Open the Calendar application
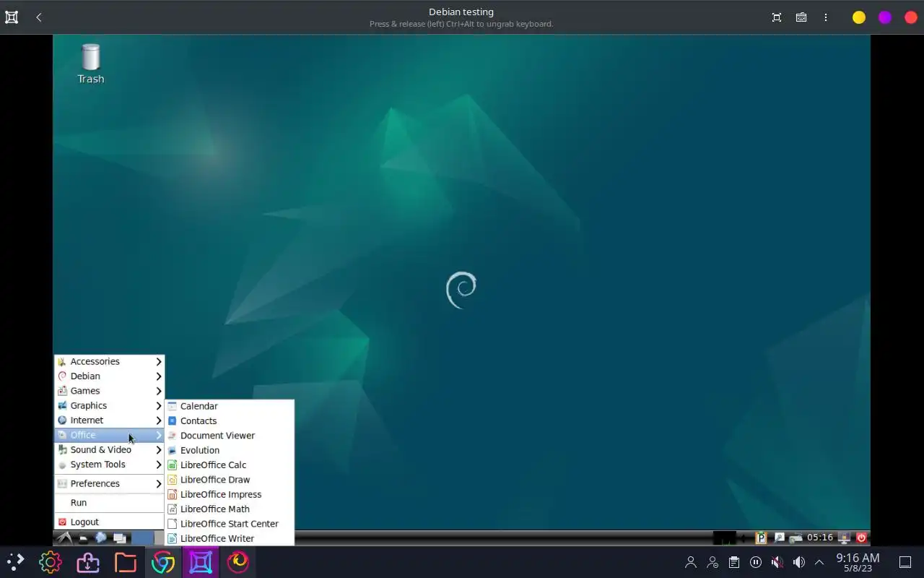This screenshot has height=578, width=924. tap(230, 406)
